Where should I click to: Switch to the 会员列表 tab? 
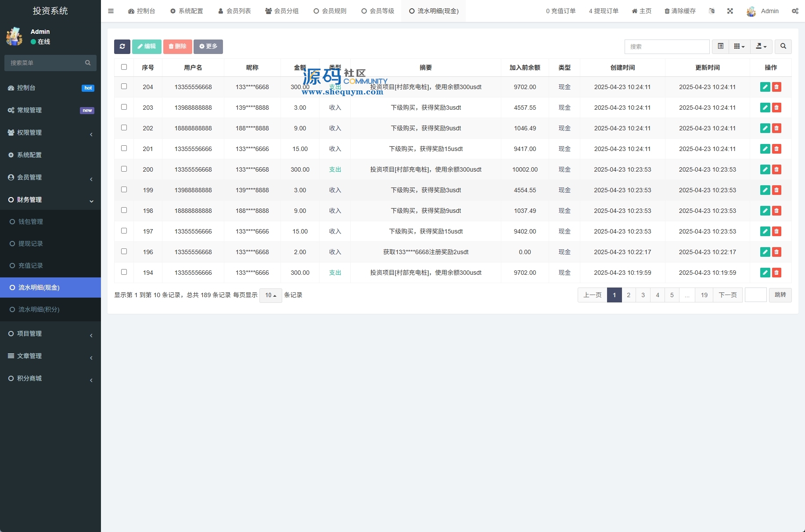click(234, 11)
